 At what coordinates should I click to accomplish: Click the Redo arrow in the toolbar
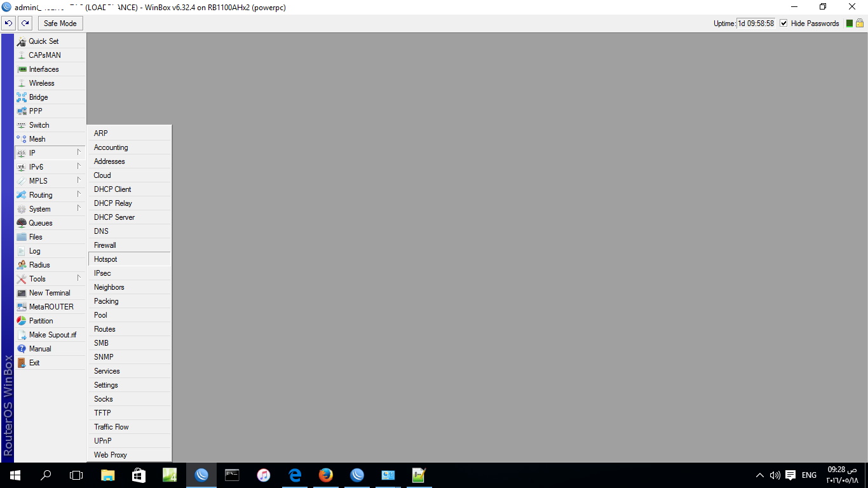tap(25, 24)
